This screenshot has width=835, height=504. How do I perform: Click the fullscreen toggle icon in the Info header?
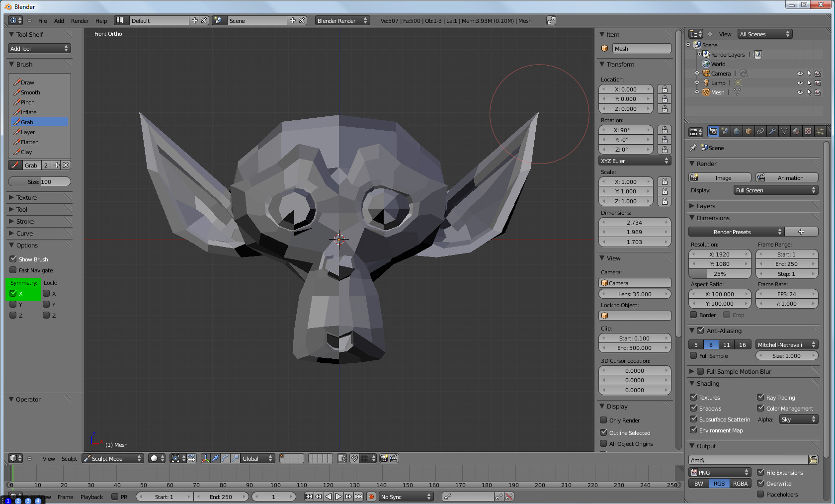[551, 20]
